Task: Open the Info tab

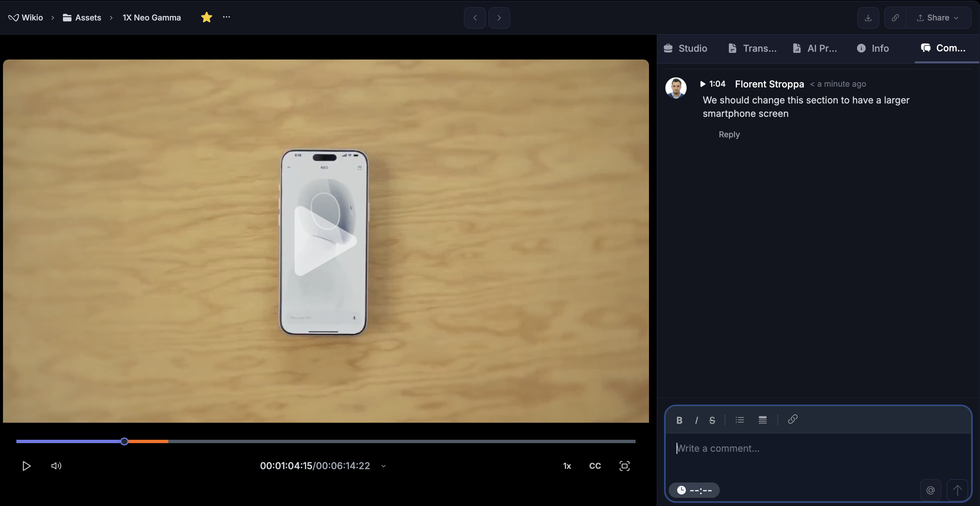Action: tap(873, 48)
